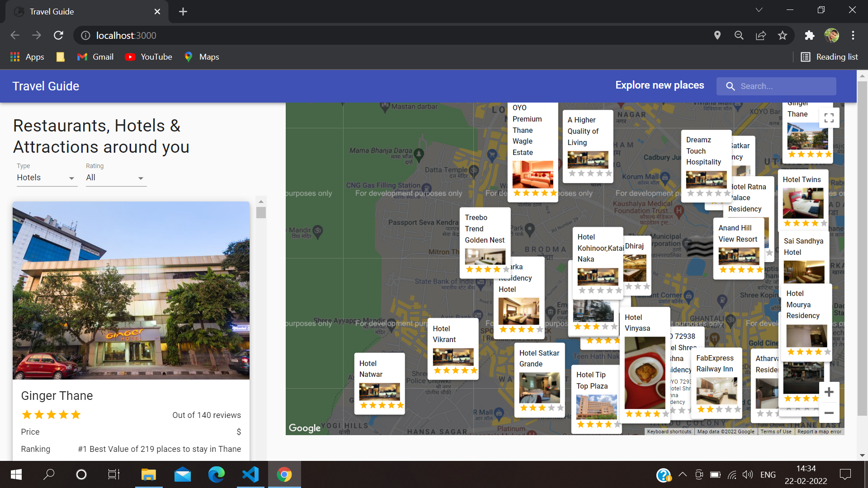Open Visual Studio Code from the taskbar
This screenshot has height=488, width=868.
[x=250, y=474]
